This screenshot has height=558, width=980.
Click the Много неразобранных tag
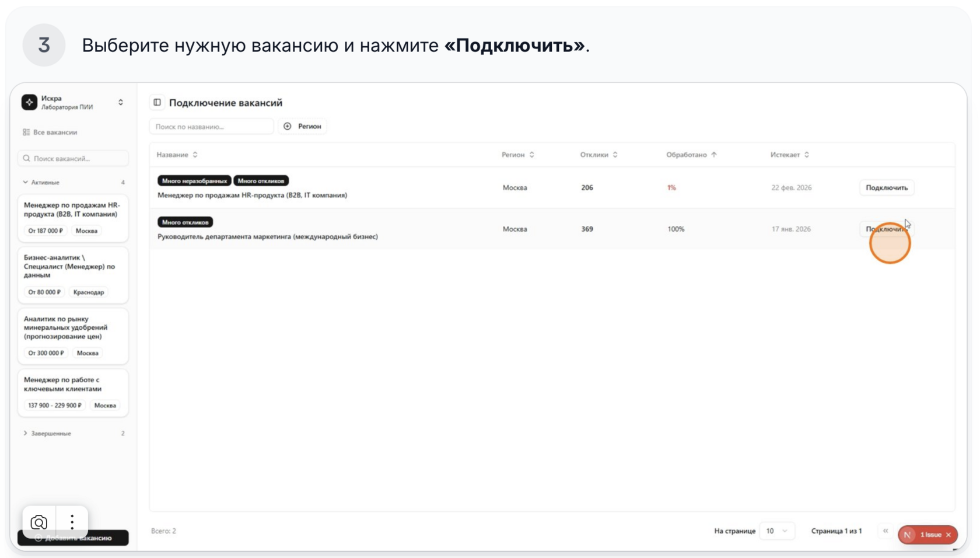click(x=194, y=181)
